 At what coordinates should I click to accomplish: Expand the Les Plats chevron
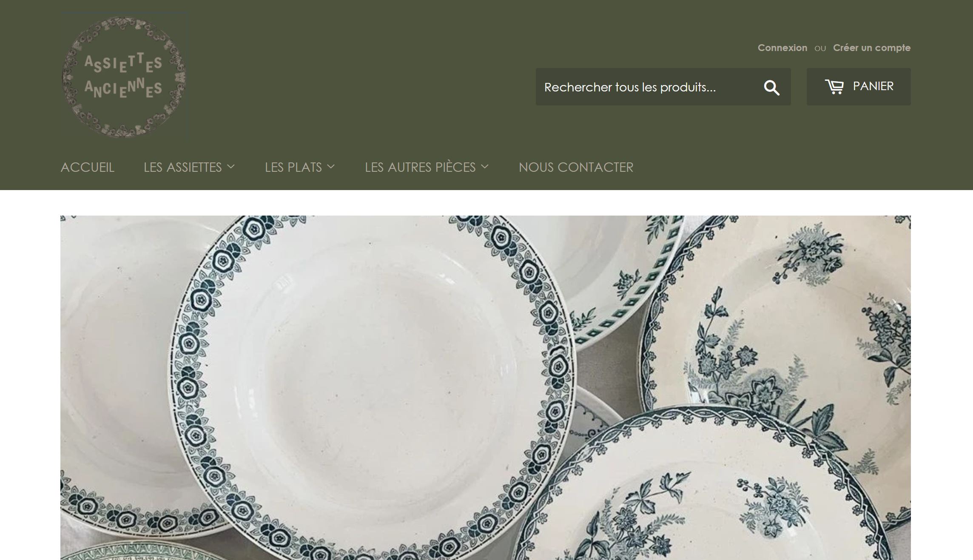click(331, 167)
